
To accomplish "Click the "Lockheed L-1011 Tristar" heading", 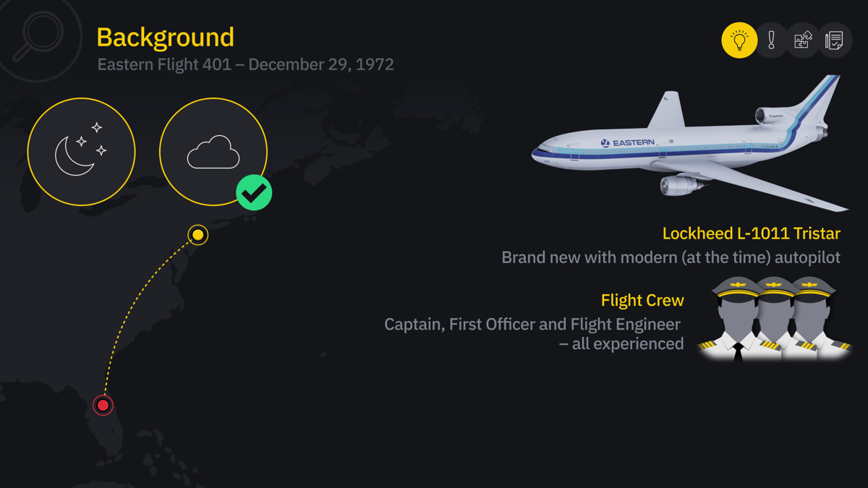I will (751, 234).
